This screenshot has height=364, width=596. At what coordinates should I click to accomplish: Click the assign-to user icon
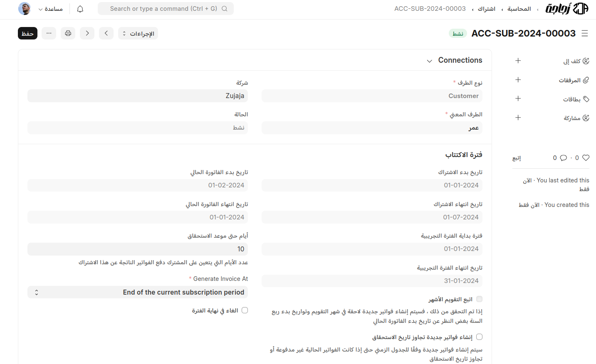click(586, 61)
